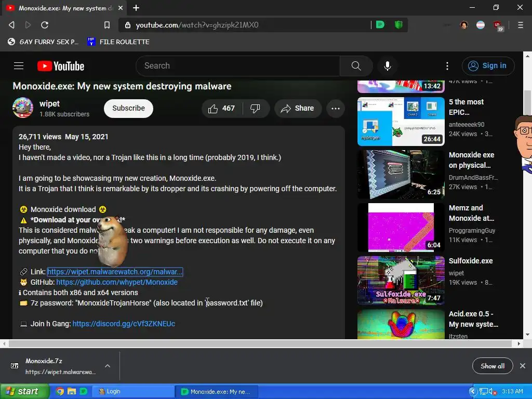This screenshot has height=399, width=532.
Task: Open YouTube settings three-dot menu
Action: click(447, 66)
